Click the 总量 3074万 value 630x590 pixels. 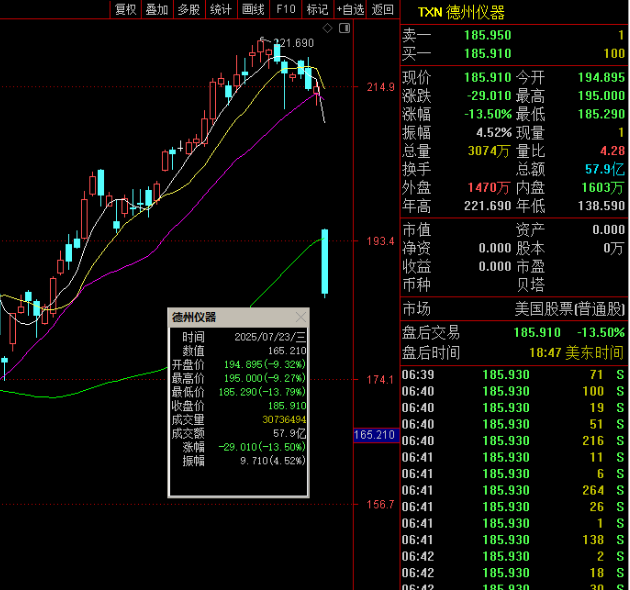pyautogui.click(x=489, y=151)
